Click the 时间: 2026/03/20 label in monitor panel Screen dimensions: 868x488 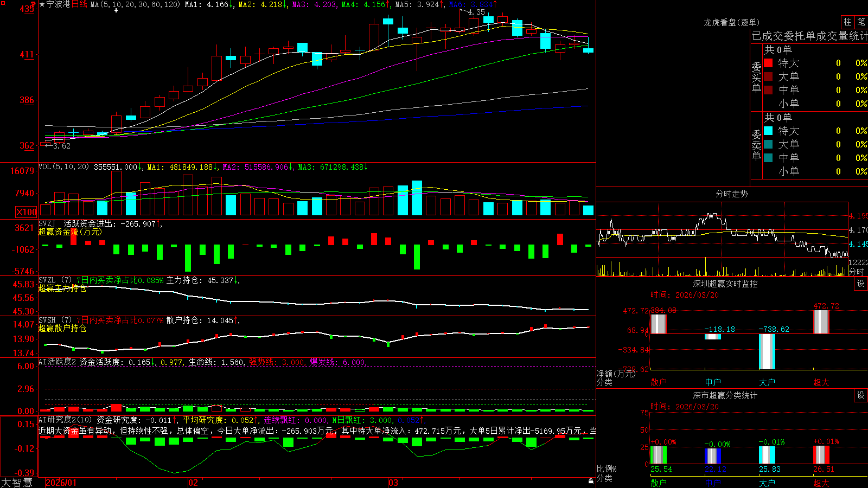point(685,295)
